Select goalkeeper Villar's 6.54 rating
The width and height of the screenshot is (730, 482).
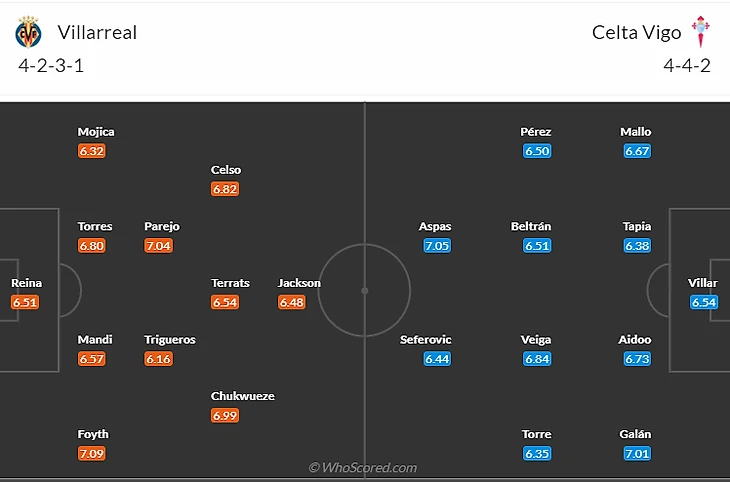[704, 302]
